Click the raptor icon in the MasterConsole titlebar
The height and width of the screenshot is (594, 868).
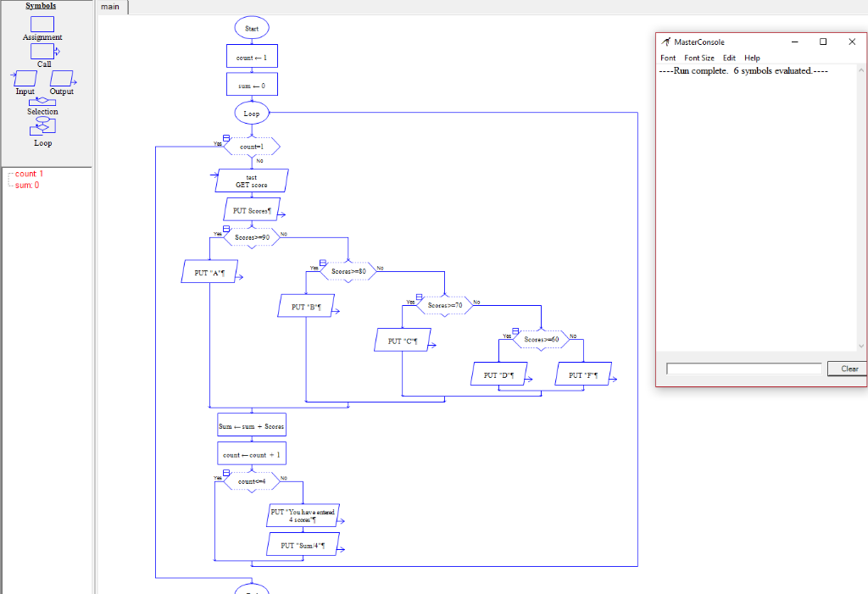click(x=665, y=42)
